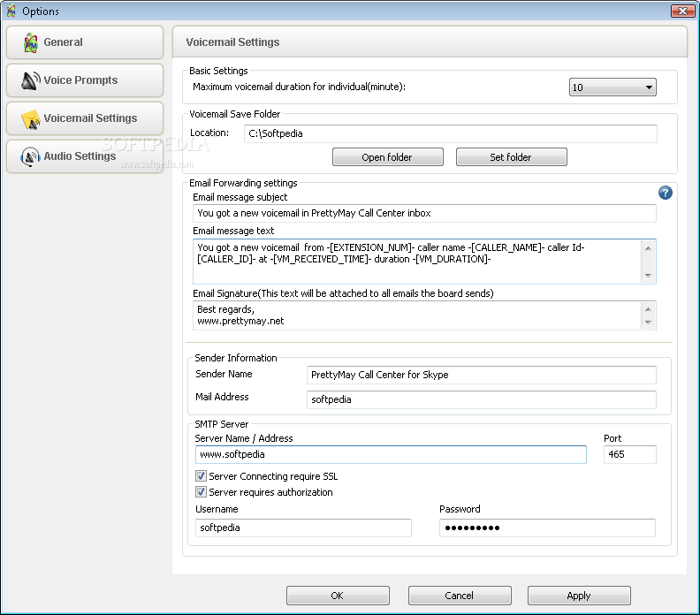Click the Mail Address field
700x615 pixels.
pyautogui.click(x=481, y=399)
